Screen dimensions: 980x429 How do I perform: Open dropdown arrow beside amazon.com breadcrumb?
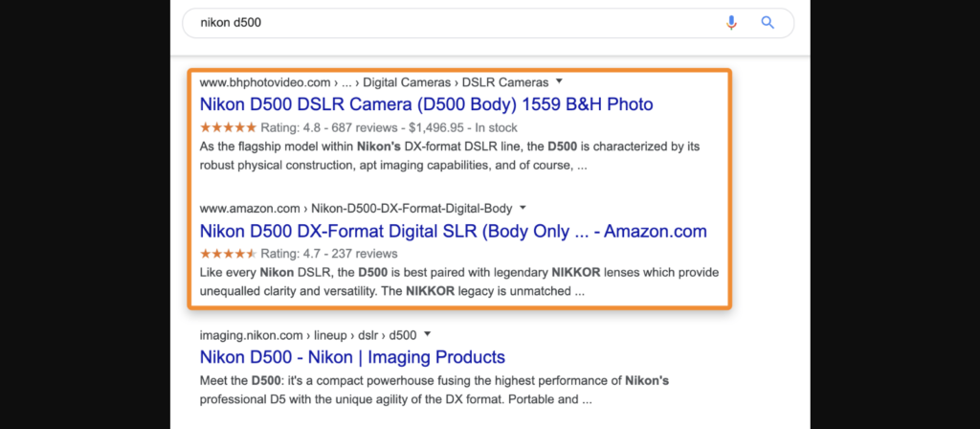[523, 208]
